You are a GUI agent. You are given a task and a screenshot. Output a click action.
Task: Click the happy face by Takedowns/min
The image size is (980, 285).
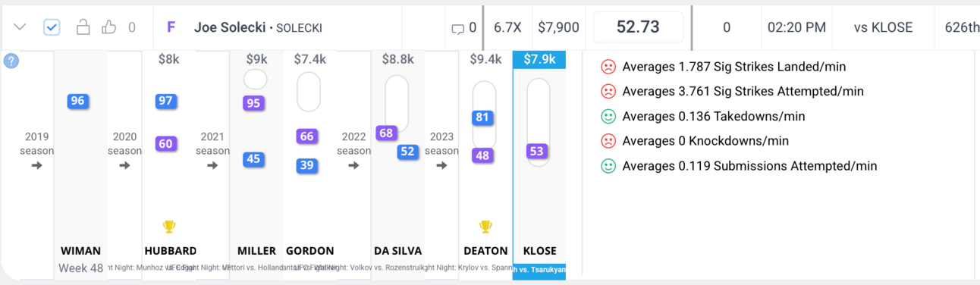[608, 117]
